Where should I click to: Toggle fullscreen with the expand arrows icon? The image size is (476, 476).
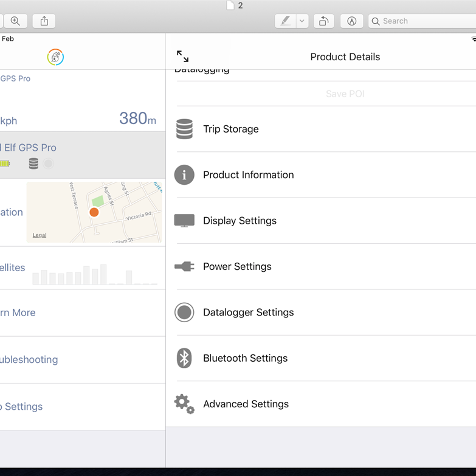(x=183, y=56)
